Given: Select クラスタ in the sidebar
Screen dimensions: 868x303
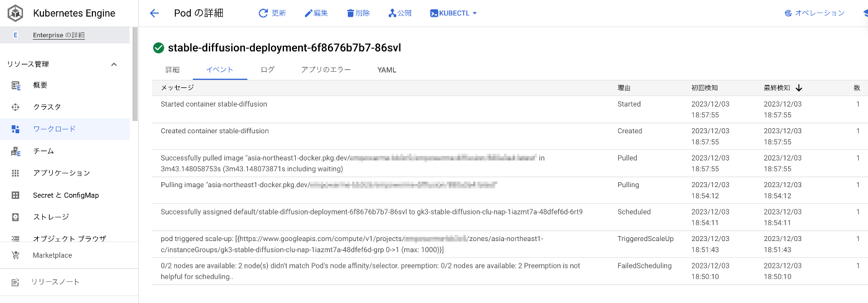Looking at the screenshot, I should coord(47,107).
